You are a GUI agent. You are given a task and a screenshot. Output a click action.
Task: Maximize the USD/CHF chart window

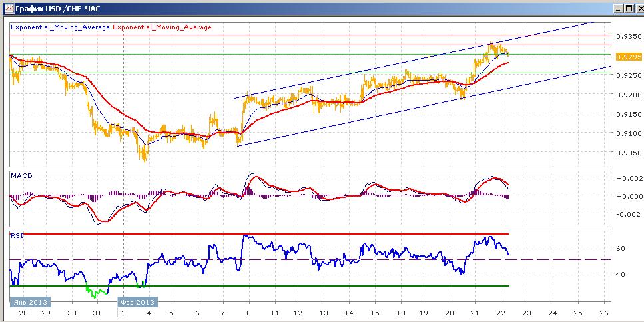[x=629, y=8]
